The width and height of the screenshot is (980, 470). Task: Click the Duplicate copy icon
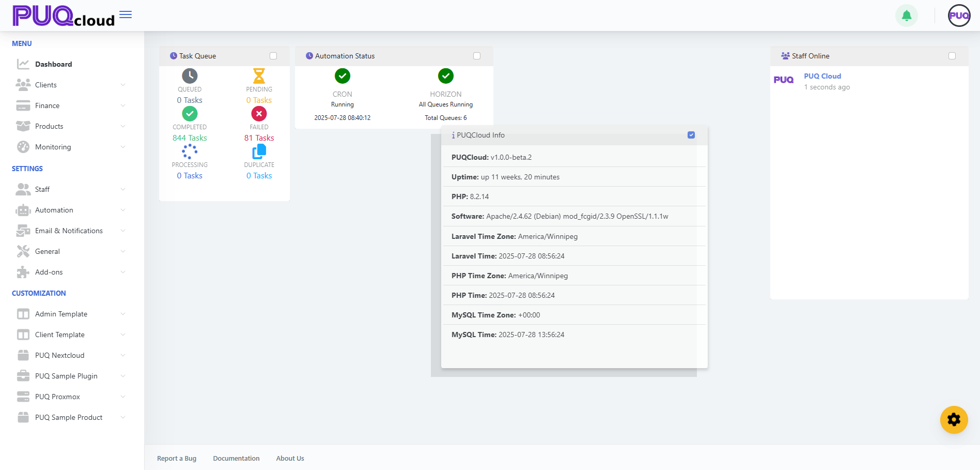[259, 151]
